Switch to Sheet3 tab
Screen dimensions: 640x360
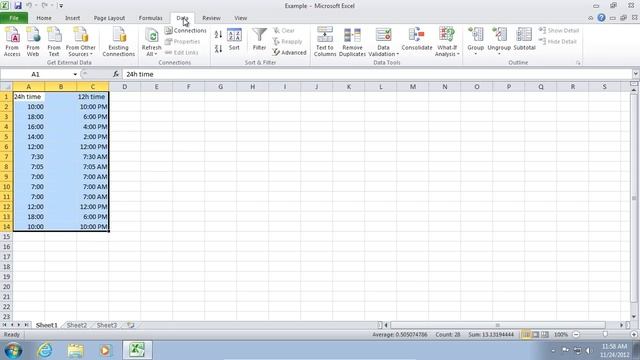tap(107, 325)
